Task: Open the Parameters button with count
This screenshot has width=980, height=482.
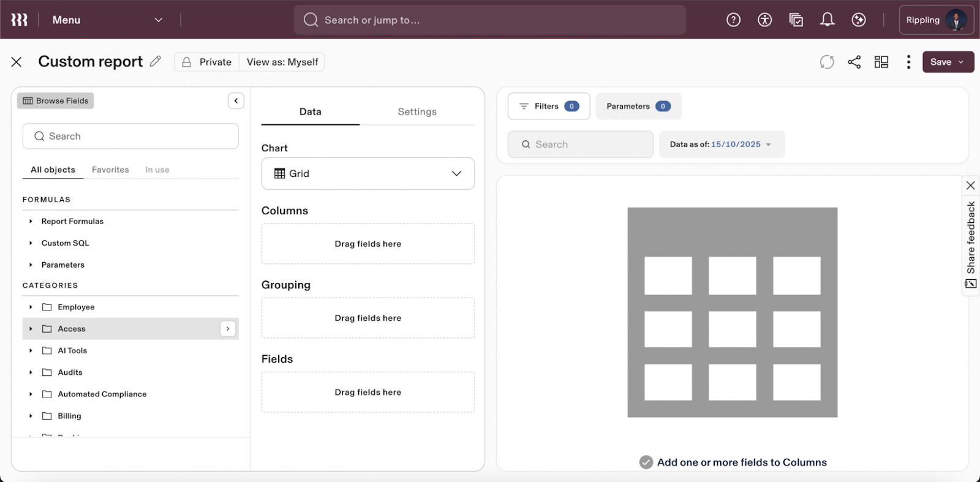Action: pos(638,107)
